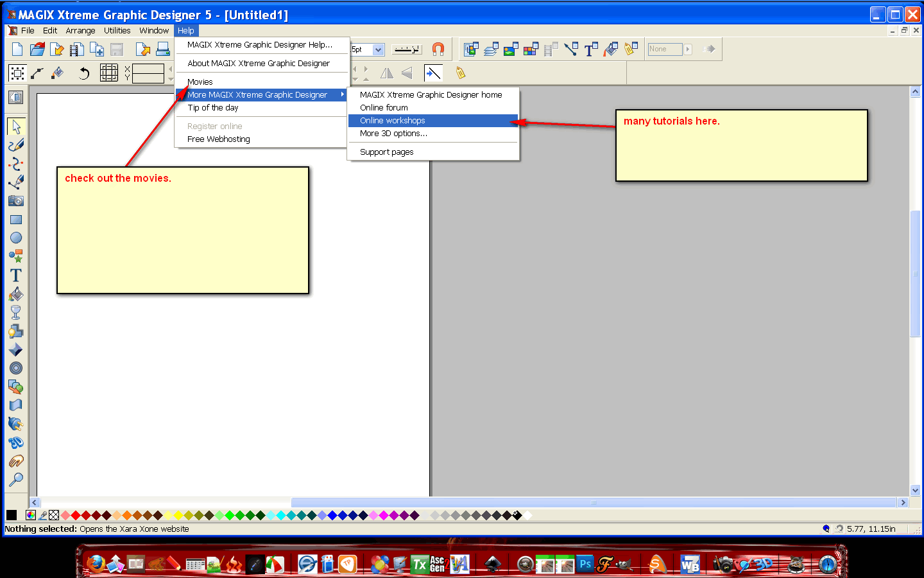Open the Inkscape icon in dock
Viewport: 924px width, 578px height.
click(493, 565)
